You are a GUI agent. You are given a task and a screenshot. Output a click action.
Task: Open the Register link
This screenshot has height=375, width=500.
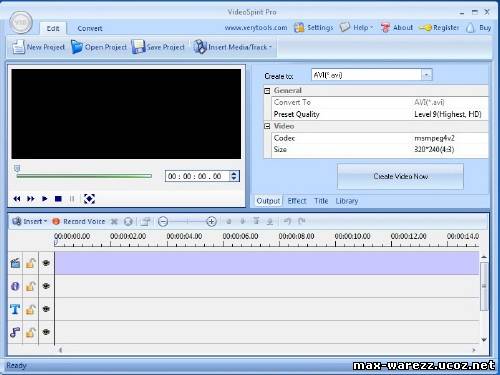(439, 28)
